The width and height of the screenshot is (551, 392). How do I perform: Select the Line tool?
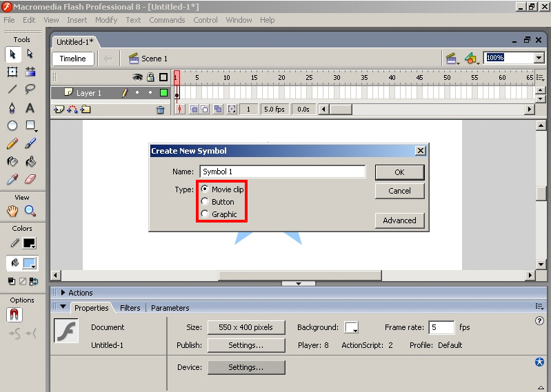[12, 89]
